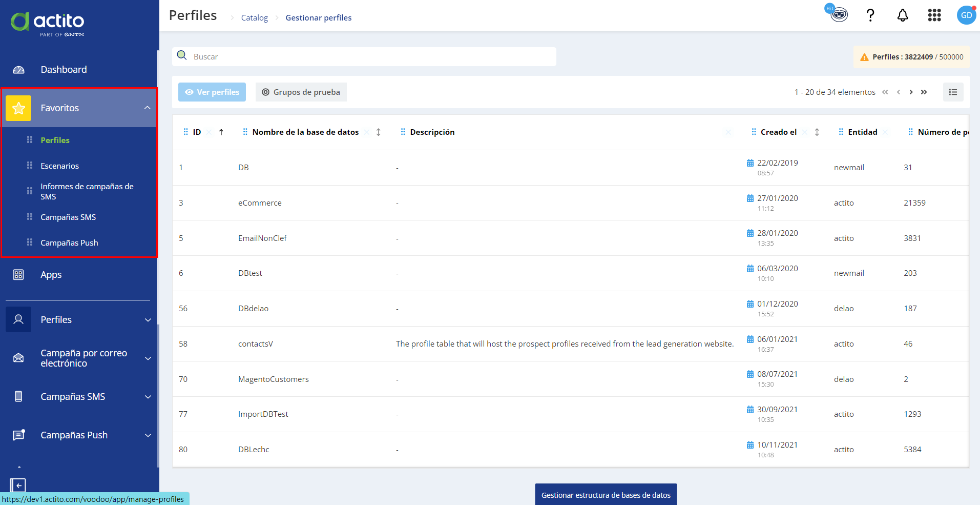Image resolution: width=980 pixels, height=505 pixels.
Task: Open the column list view options icon
Action: point(953,92)
